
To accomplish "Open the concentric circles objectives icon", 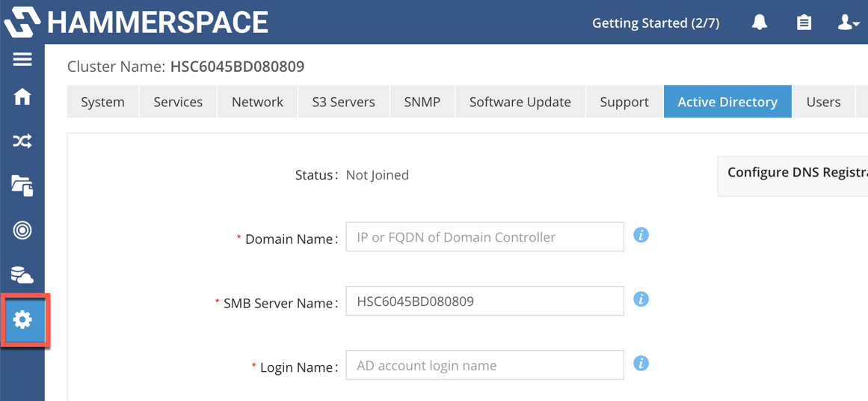I will 22,230.
